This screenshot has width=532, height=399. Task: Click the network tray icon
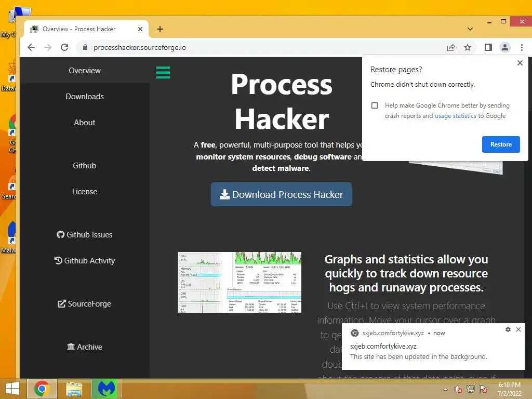point(470,389)
